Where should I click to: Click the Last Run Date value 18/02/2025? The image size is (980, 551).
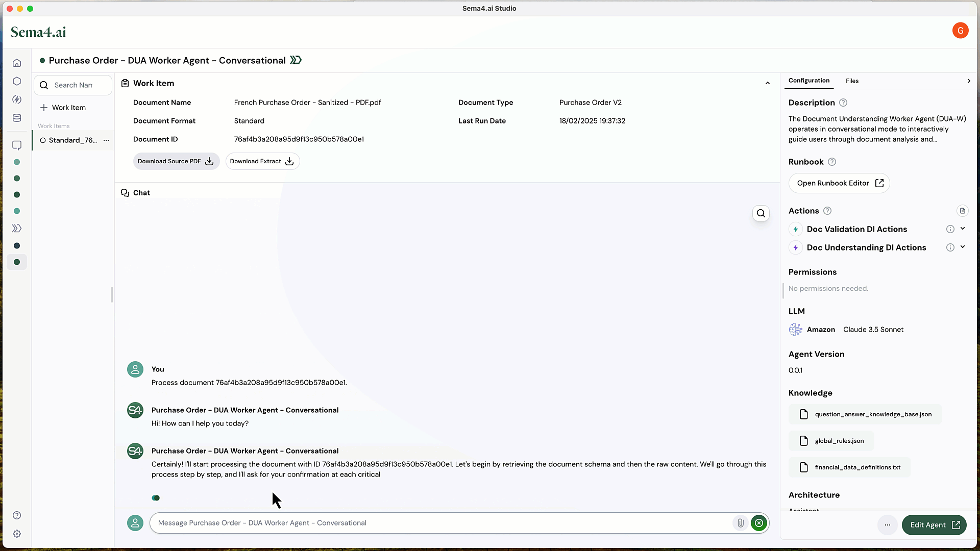tap(592, 121)
